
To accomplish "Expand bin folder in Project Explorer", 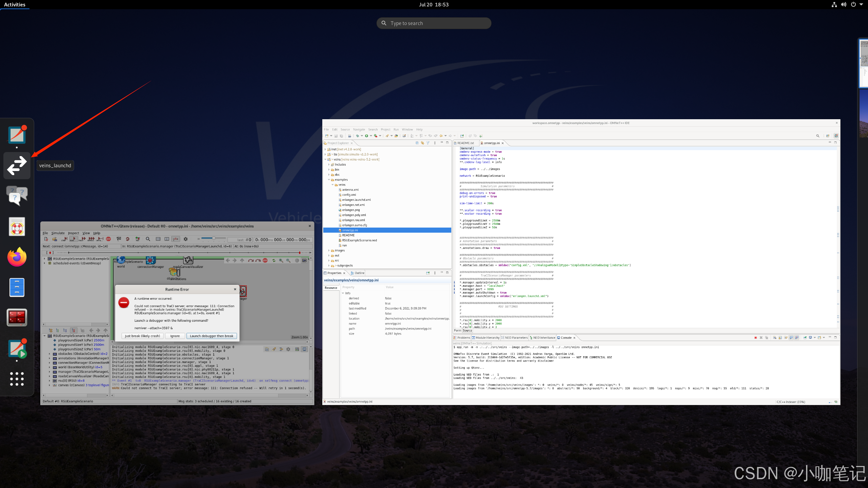I will click(329, 170).
